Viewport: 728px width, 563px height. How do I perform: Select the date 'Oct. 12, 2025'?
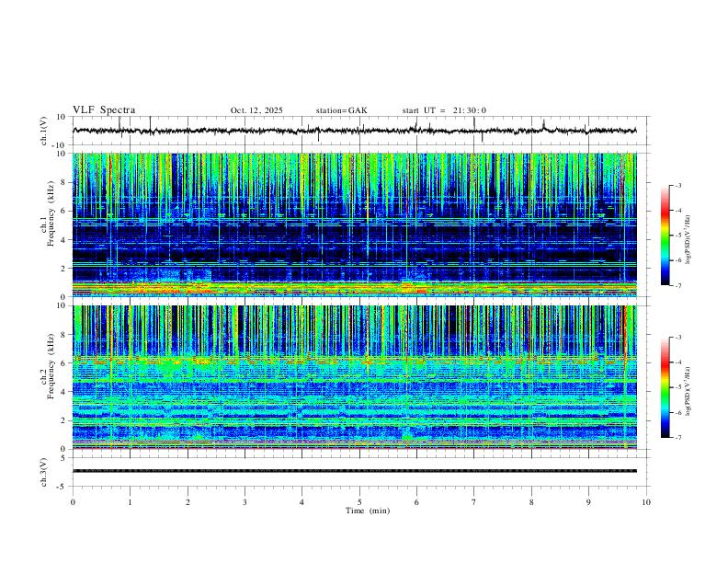256,110
